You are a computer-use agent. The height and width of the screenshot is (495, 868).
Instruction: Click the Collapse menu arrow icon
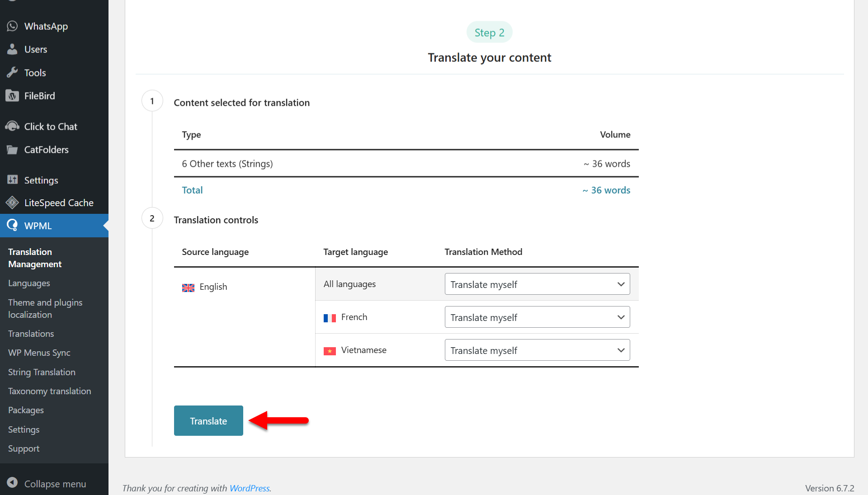coord(12,483)
